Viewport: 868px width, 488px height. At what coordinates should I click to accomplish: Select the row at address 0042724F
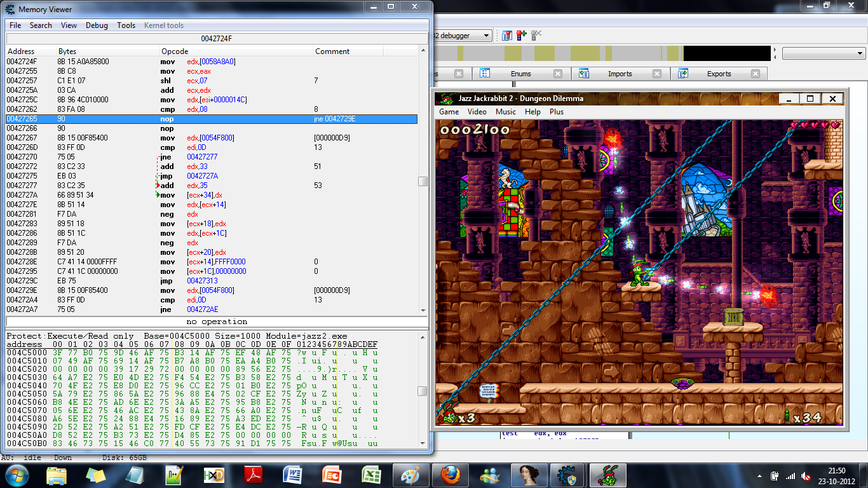point(212,62)
